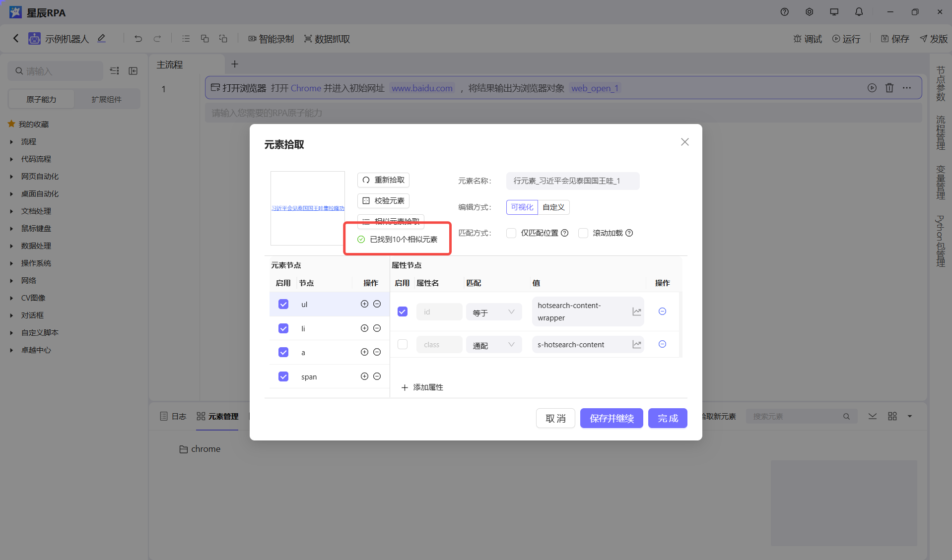This screenshot has height=560, width=952.
Task: Delete the id attribute row
Action: click(x=662, y=311)
